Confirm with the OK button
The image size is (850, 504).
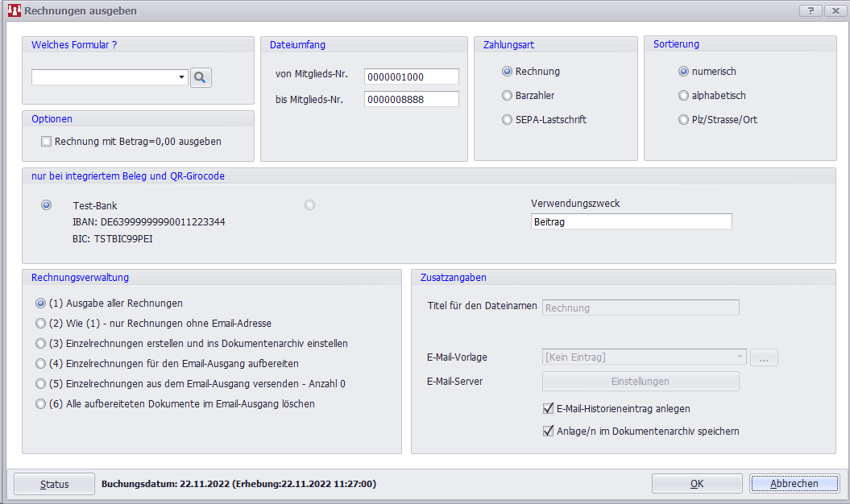pyautogui.click(x=697, y=484)
